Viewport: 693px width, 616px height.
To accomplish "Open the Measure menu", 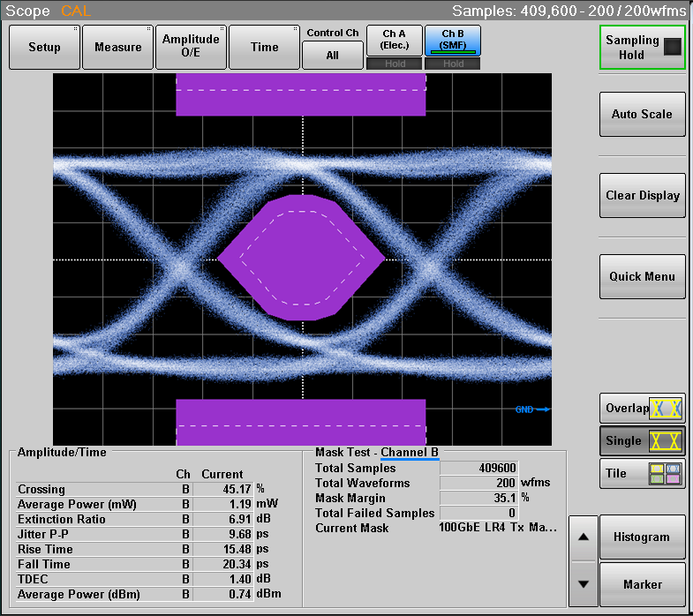I will click(x=117, y=47).
